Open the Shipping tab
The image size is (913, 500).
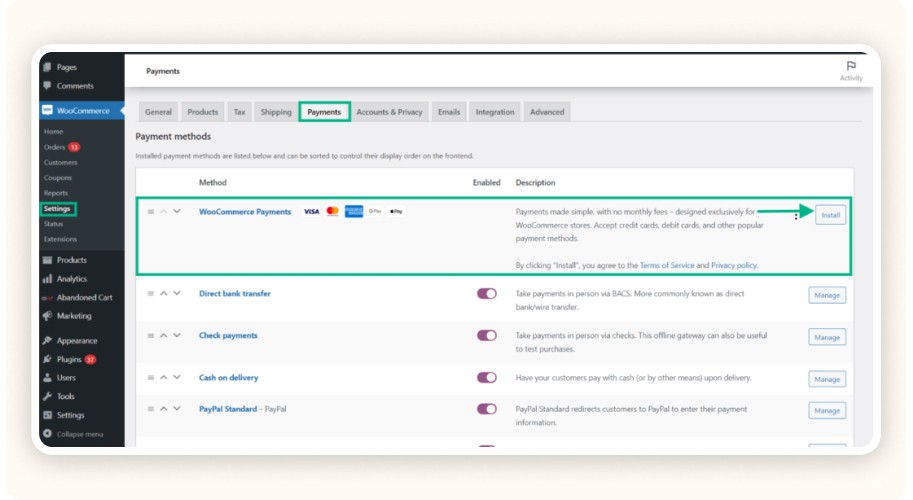(276, 112)
